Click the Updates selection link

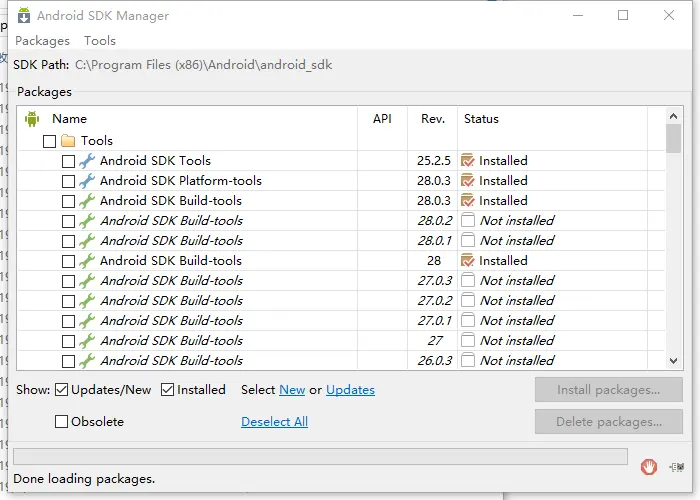pyautogui.click(x=350, y=390)
